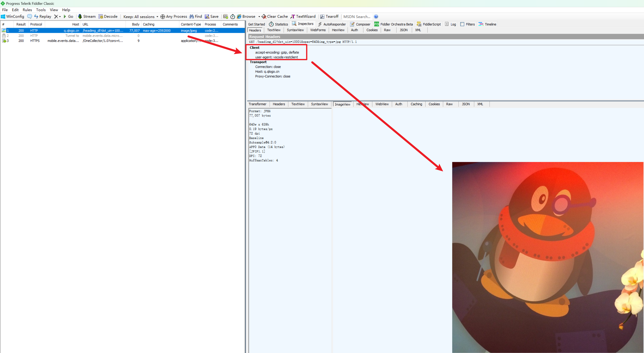The height and width of the screenshot is (353, 644).
Task: Toggle Stream mode
Action: coord(87,17)
